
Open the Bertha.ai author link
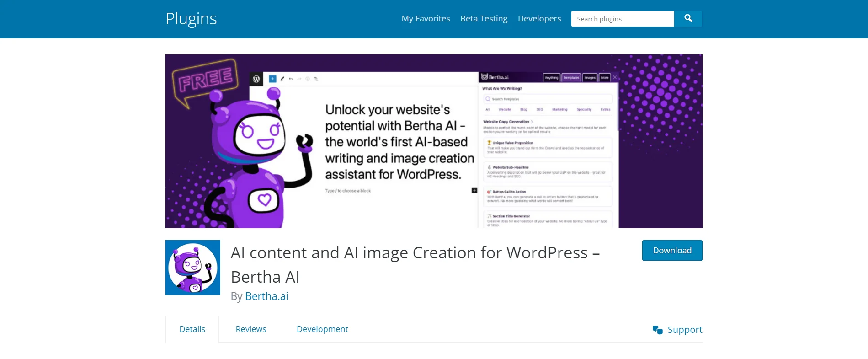pos(266,296)
